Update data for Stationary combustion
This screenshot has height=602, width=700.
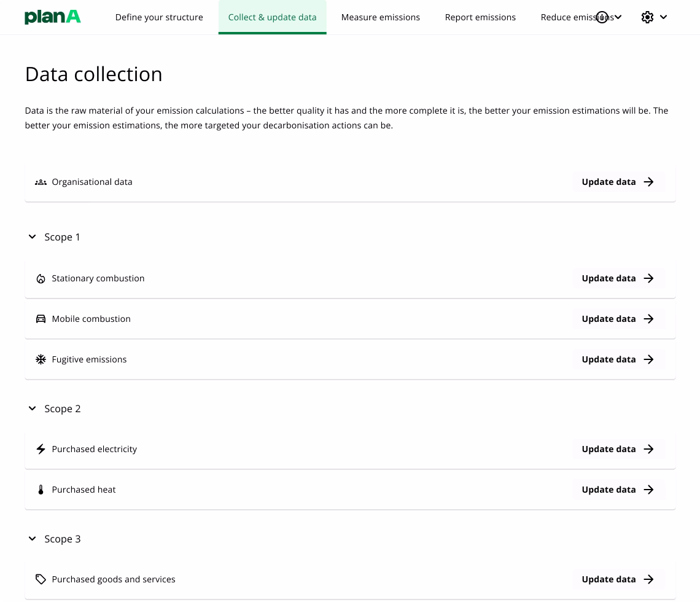(x=618, y=278)
